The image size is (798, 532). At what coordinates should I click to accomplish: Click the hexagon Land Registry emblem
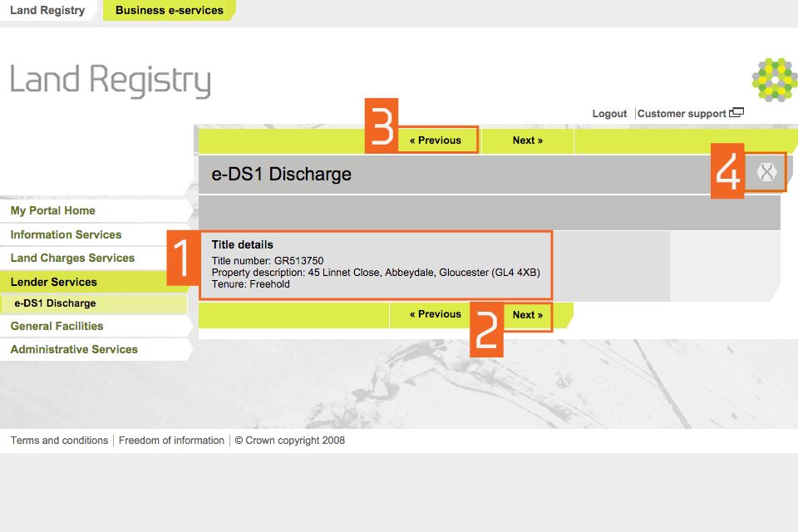[x=774, y=81]
